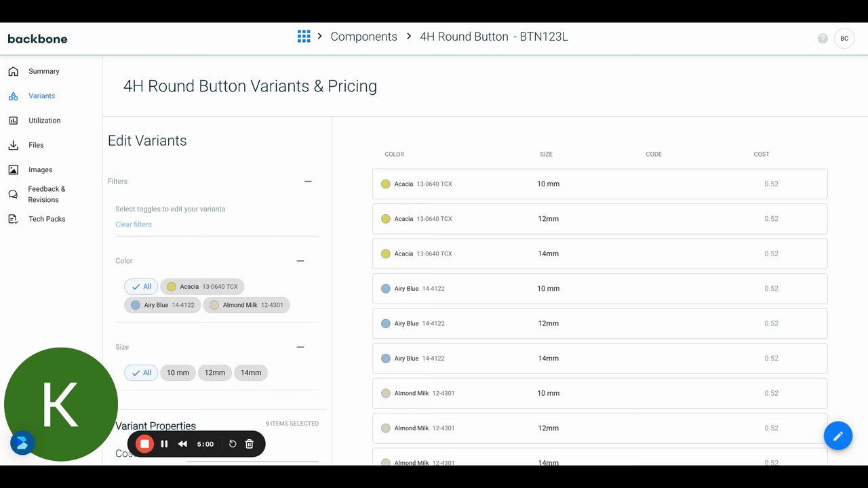Open the BC user avatar menu
Screen dimensions: 868x488
pos(844,39)
